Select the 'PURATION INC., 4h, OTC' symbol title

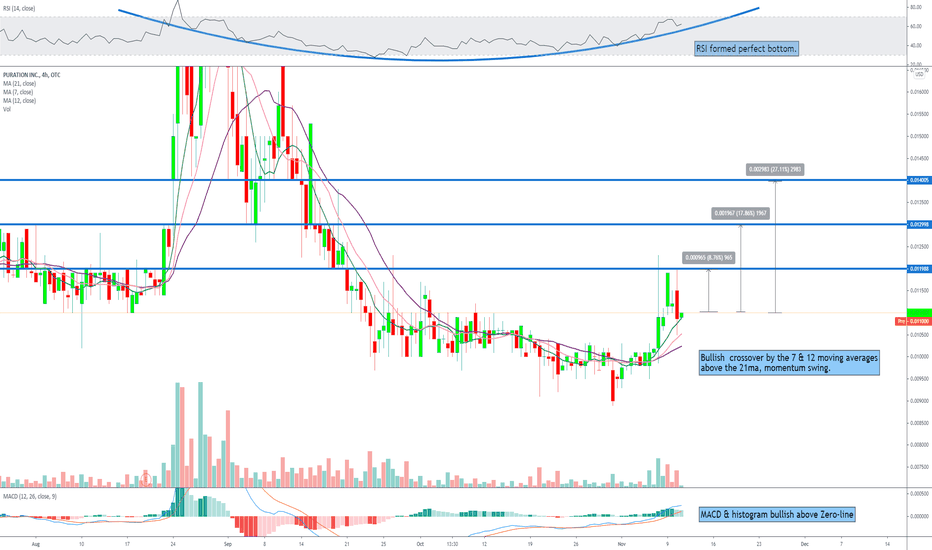[x=32, y=75]
